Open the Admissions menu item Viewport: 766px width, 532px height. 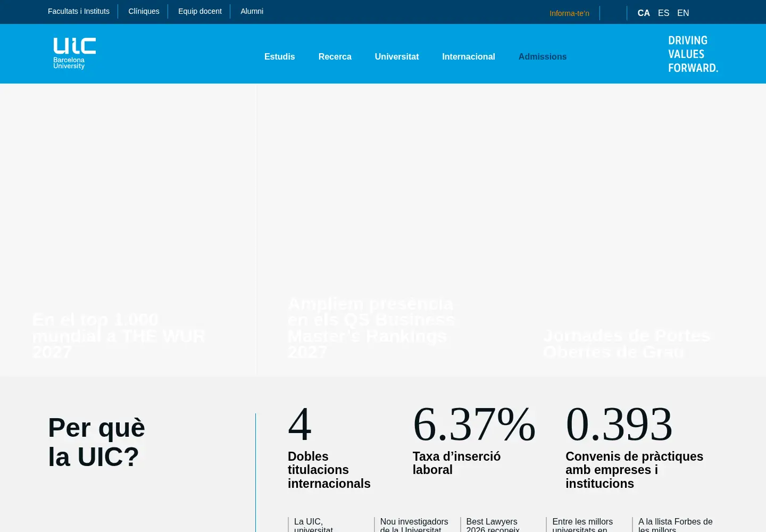point(542,56)
